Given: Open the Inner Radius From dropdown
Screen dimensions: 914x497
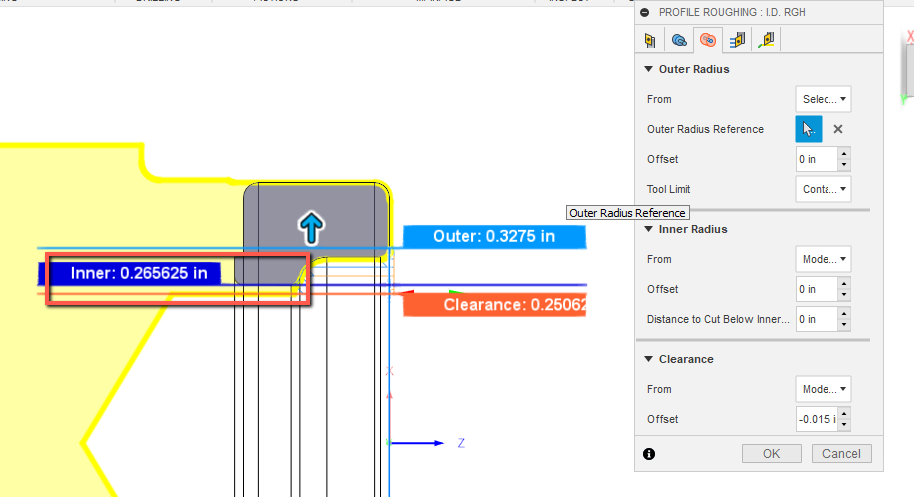Looking at the screenshot, I should (823, 259).
